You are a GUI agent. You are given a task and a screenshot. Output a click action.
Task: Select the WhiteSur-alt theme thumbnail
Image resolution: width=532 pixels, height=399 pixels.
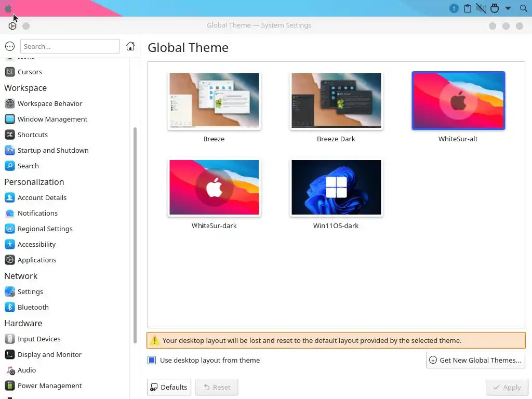pos(458,101)
